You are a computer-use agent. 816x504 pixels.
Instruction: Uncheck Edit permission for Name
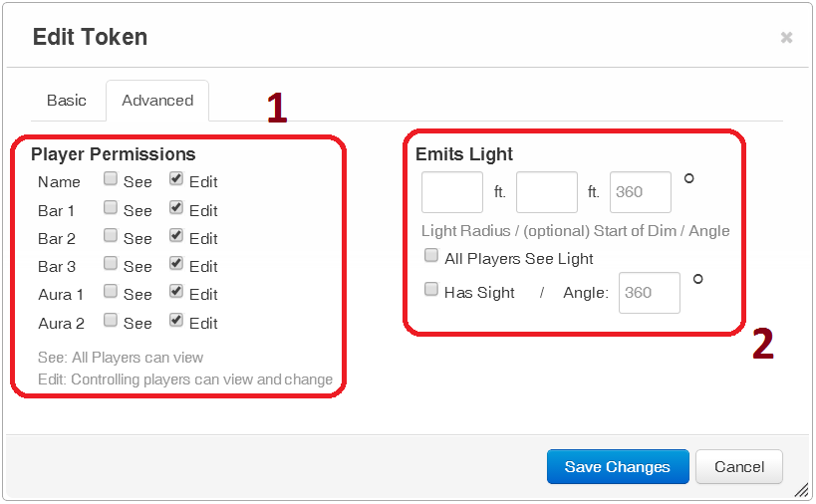(x=176, y=180)
